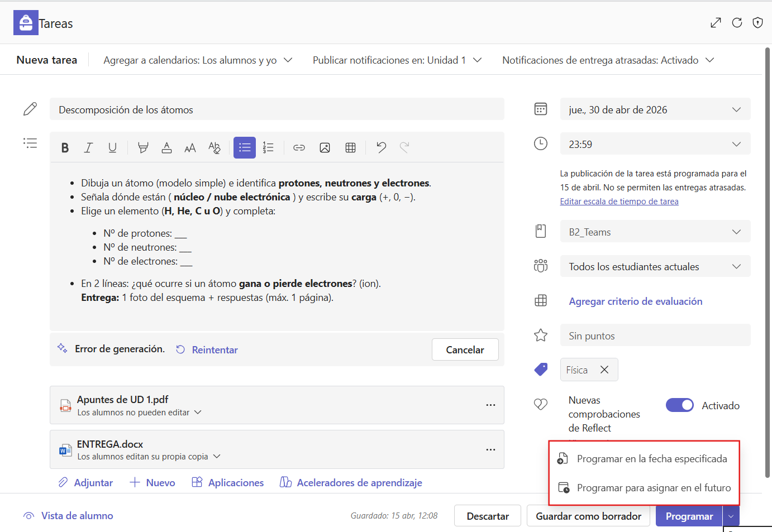Open the 23:59 due time dropdown
Image resolution: width=772 pixels, height=532 pixels.
655,144
